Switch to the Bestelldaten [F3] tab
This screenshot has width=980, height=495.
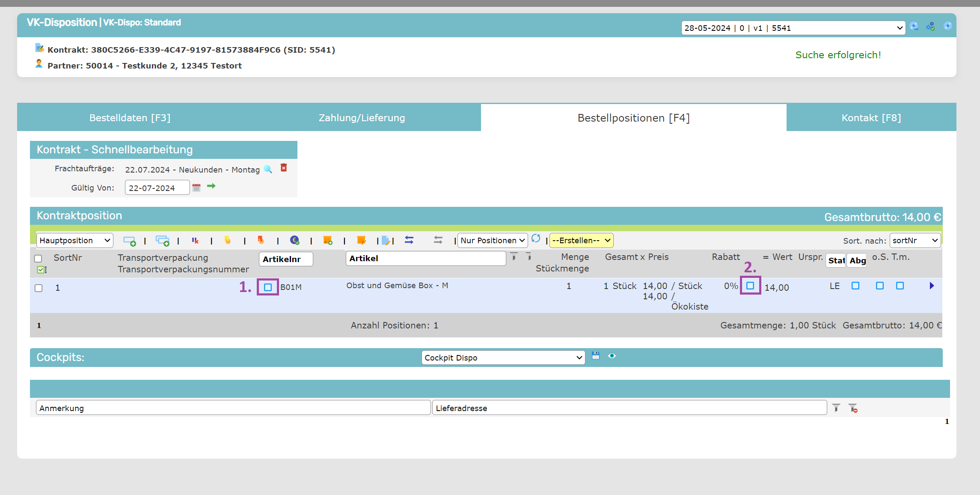[x=130, y=118]
